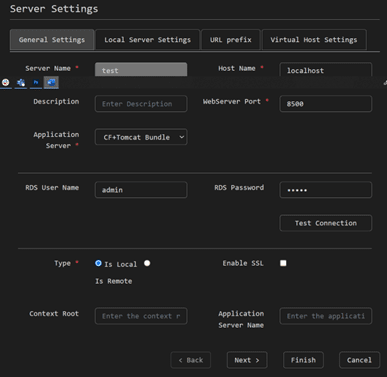The height and width of the screenshot is (377, 387).
Task: Open the Application Server dropdown
Action: (141, 137)
